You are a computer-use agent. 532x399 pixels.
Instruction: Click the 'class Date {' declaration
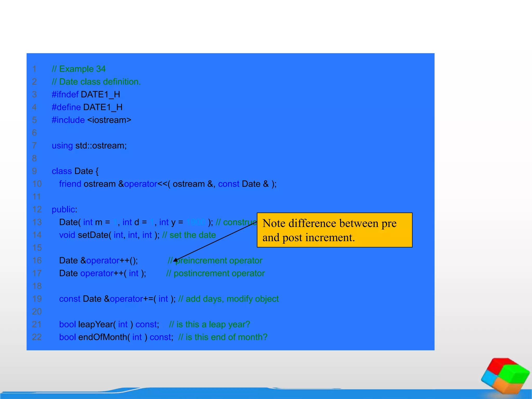point(75,171)
